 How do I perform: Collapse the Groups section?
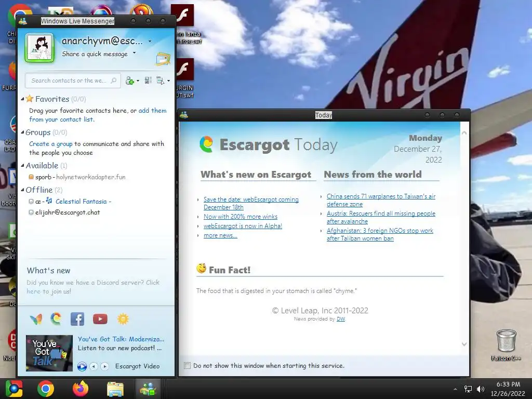(x=22, y=132)
